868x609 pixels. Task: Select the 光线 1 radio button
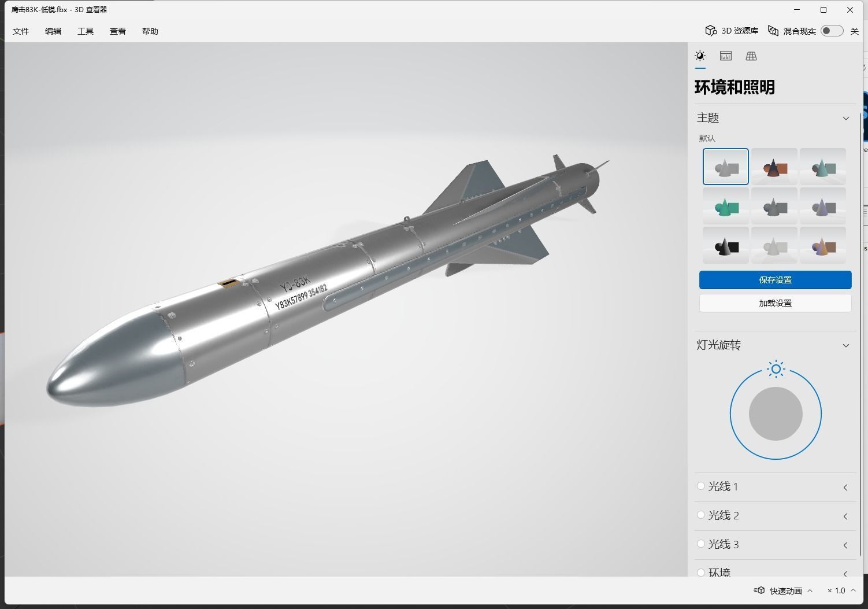(701, 486)
